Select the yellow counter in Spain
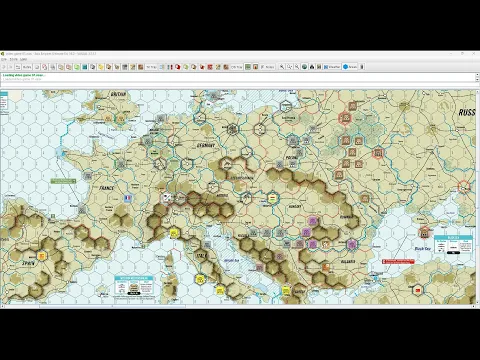The height and width of the screenshot is (360, 480). (x=42, y=256)
